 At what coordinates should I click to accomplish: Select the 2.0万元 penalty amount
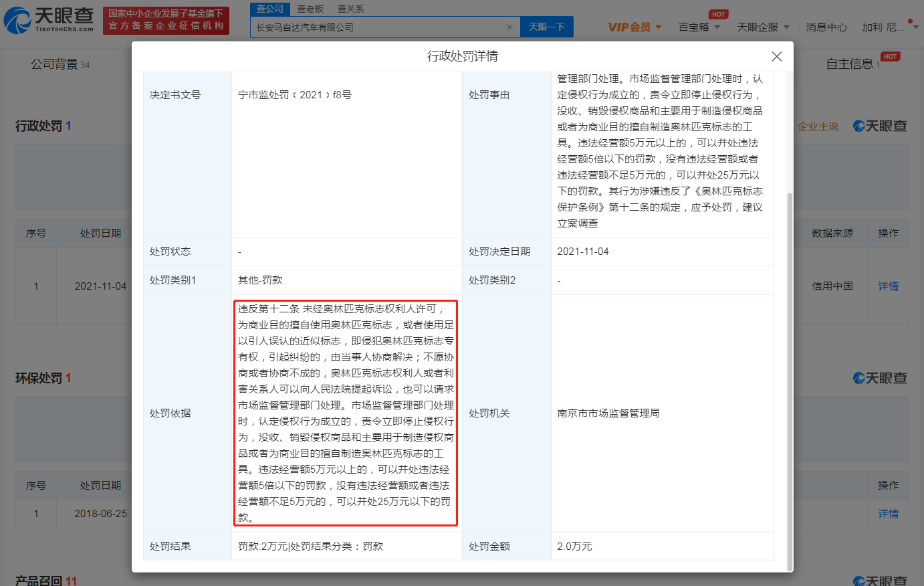(x=574, y=547)
